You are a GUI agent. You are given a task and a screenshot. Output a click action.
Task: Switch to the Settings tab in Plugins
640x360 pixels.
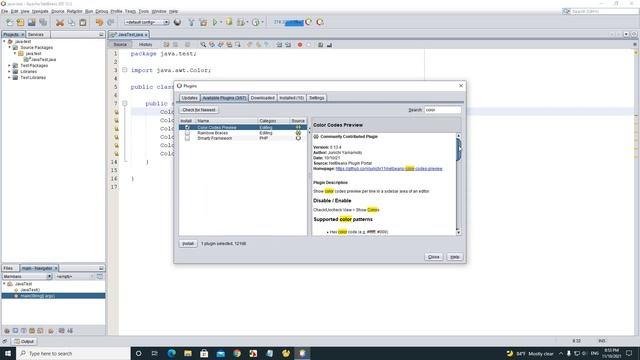tap(316, 98)
